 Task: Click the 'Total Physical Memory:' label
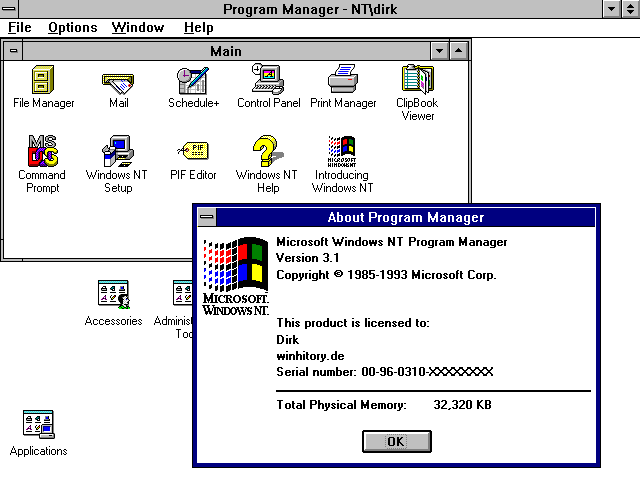coord(342,404)
